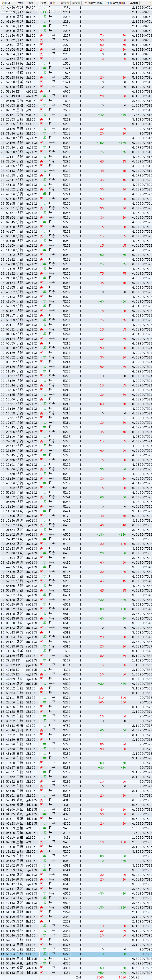The height and width of the screenshot is (980, 152).
Task: Select the 22:05:55 豆油 y2105 row
Action: (x=76, y=101)
